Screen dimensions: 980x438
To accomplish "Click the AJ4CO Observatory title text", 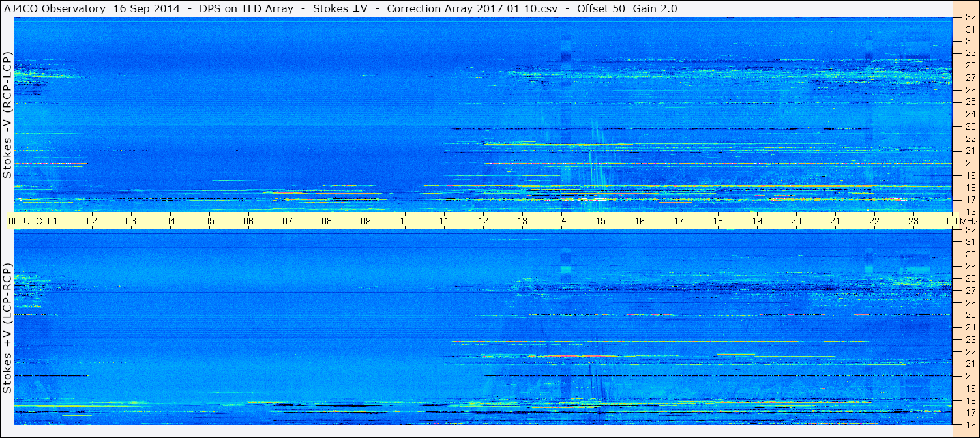I will point(55,8).
